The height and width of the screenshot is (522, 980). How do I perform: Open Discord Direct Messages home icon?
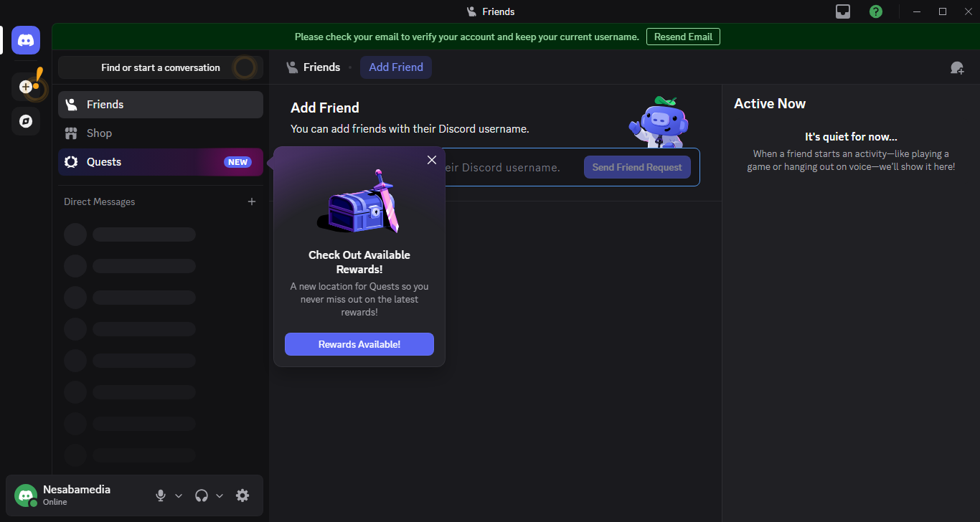(x=26, y=40)
